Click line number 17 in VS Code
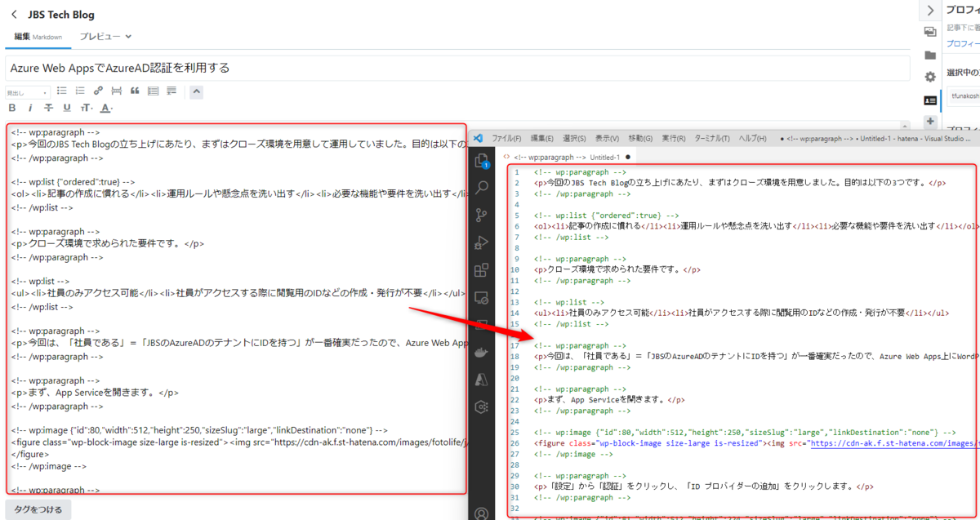The height and width of the screenshot is (520, 980). [514, 345]
